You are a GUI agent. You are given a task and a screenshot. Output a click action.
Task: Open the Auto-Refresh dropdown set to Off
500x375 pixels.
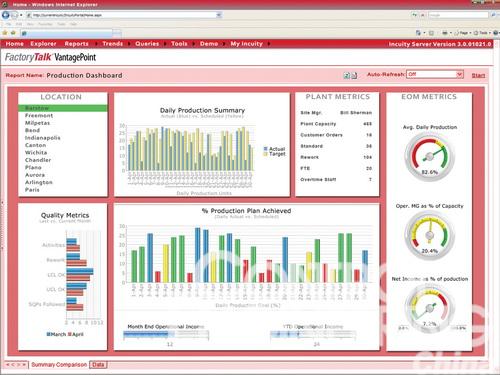(435, 74)
